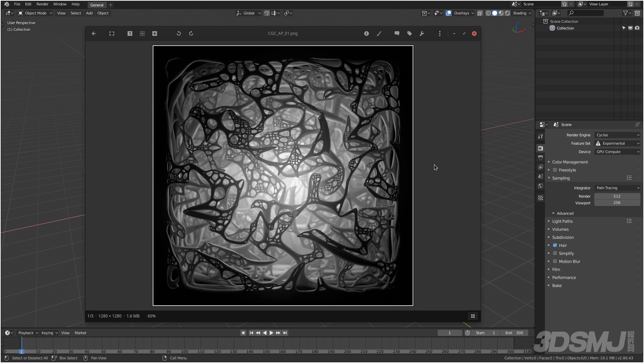Expand the Advanced sampling subpanel

[565, 214]
